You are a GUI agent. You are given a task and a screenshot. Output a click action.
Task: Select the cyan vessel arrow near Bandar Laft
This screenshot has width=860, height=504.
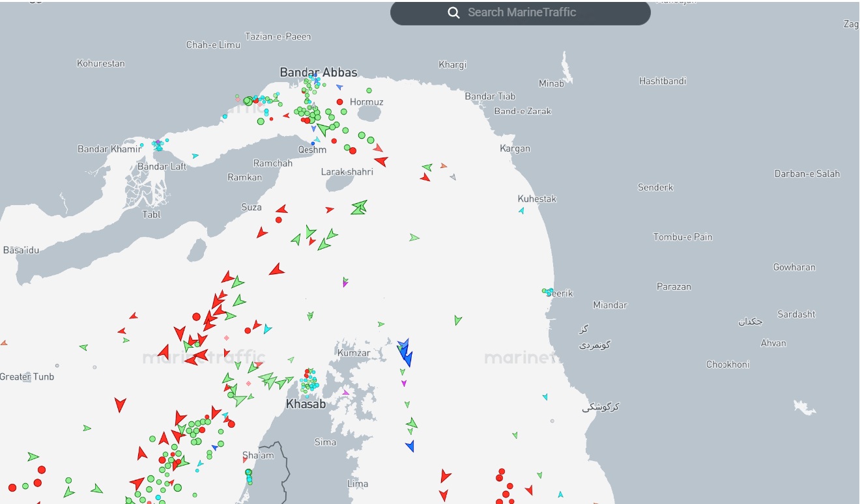tap(195, 156)
